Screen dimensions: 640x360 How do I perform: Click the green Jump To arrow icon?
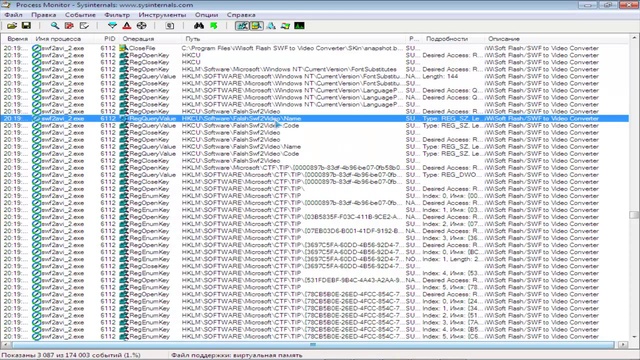coord(213,26)
